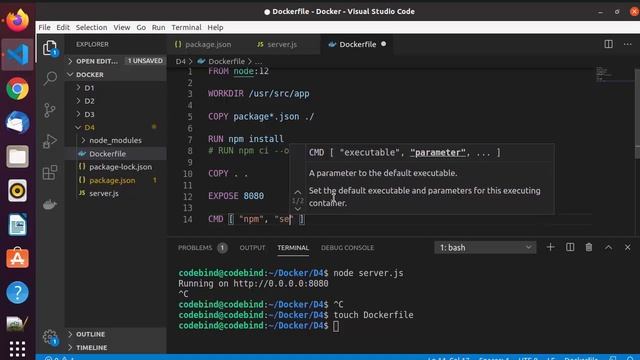
Task: Launch Google Chrome from the dock
Action: point(18,89)
